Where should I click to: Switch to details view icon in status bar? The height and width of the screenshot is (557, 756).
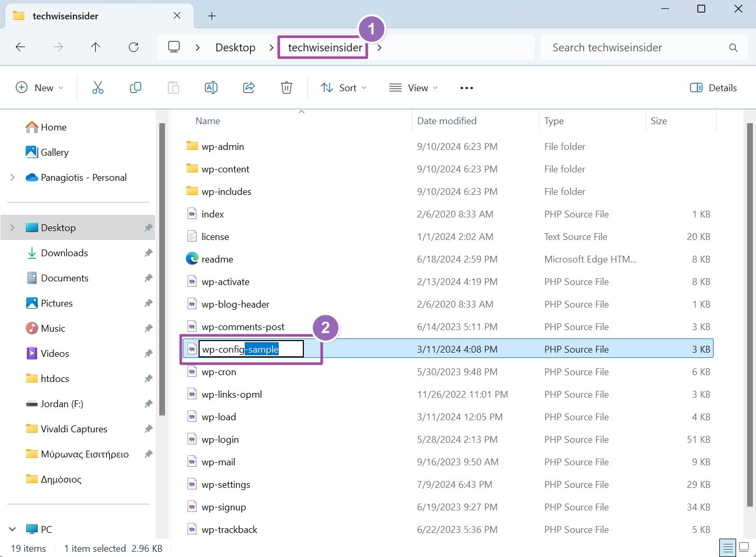tap(728, 548)
